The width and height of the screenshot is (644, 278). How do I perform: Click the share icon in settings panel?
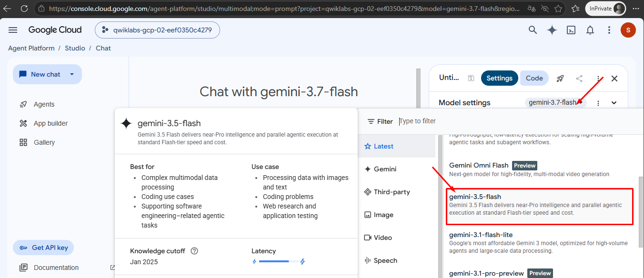click(x=579, y=79)
